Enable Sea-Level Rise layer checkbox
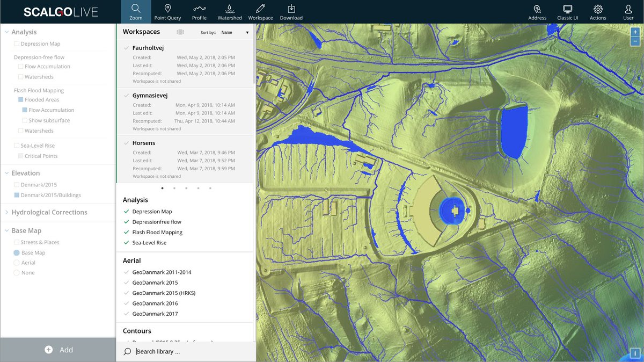 pyautogui.click(x=16, y=146)
